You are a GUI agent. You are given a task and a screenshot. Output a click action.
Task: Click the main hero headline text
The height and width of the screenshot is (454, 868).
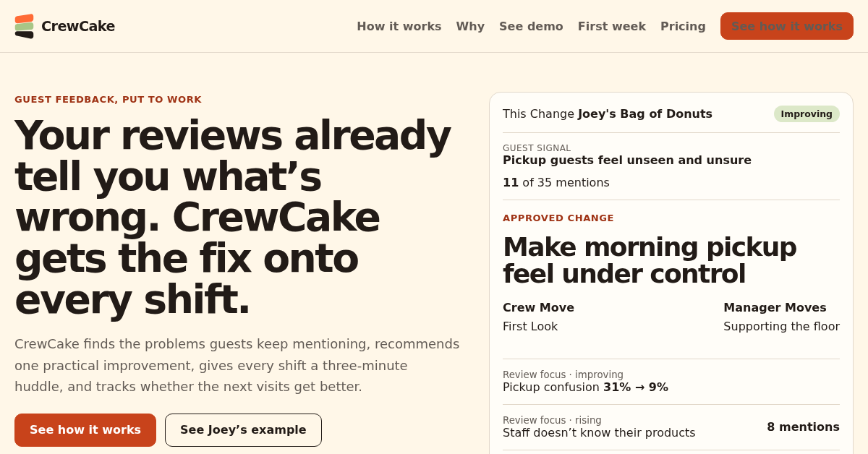pos(233,217)
